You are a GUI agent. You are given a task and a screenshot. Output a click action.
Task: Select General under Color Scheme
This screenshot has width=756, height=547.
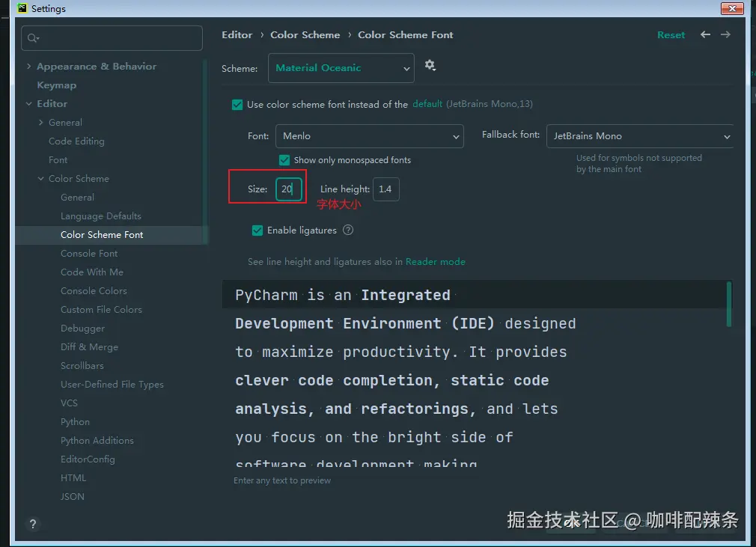point(77,197)
